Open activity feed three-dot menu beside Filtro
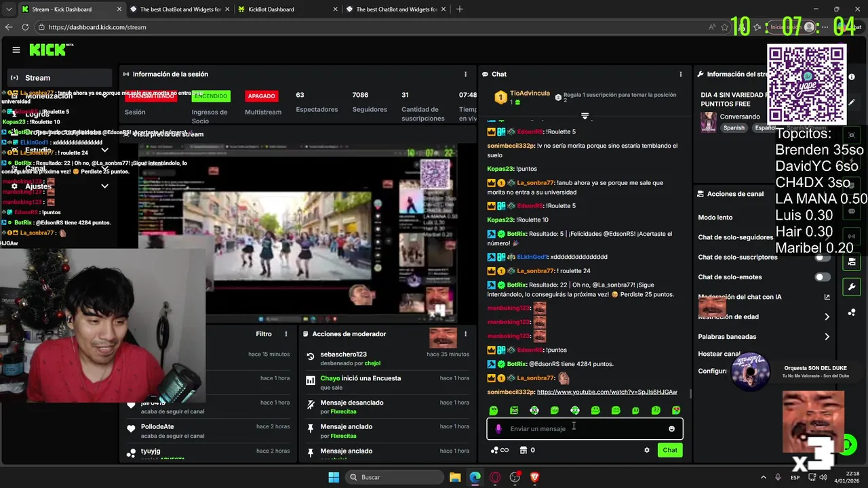The image size is (868, 488). click(x=286, y=334)
